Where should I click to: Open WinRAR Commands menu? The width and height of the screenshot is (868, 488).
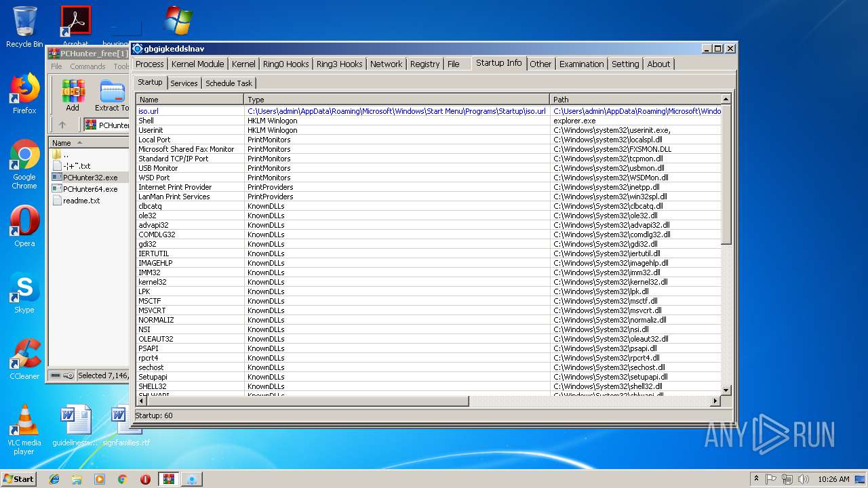click(x=87, y=66)
